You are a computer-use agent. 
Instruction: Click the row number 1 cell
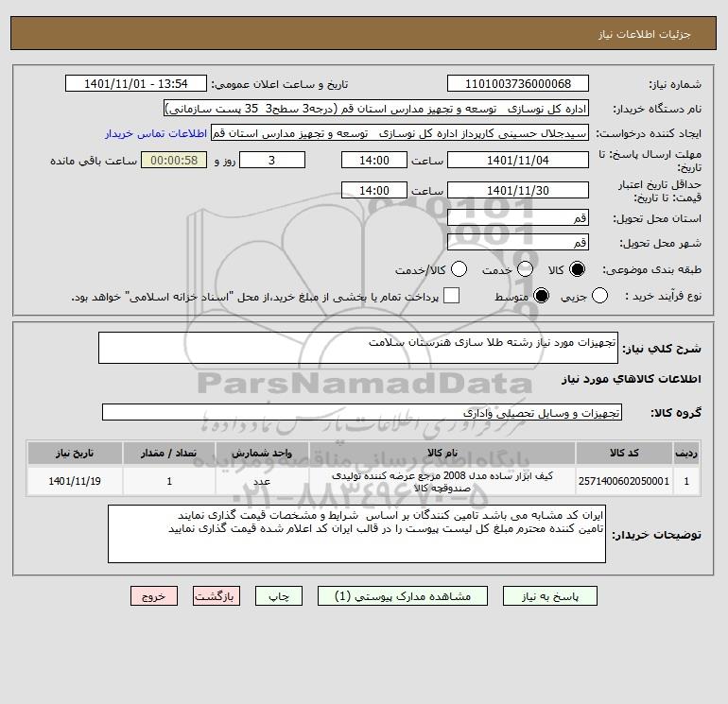(686, 481)
